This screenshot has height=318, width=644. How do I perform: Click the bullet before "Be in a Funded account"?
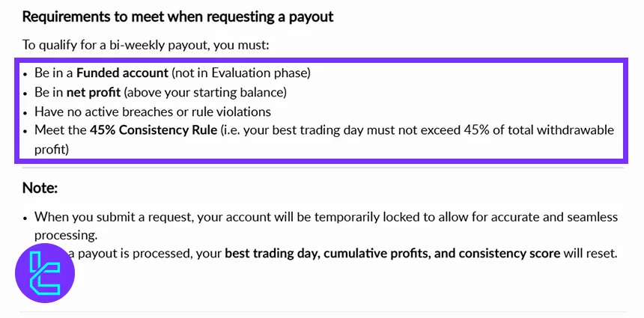click(26, 73)
